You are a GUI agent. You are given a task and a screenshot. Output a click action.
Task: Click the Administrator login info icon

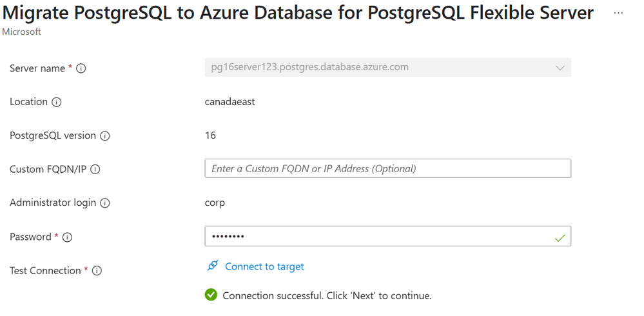pyautogui.click(x=105, y=203)
